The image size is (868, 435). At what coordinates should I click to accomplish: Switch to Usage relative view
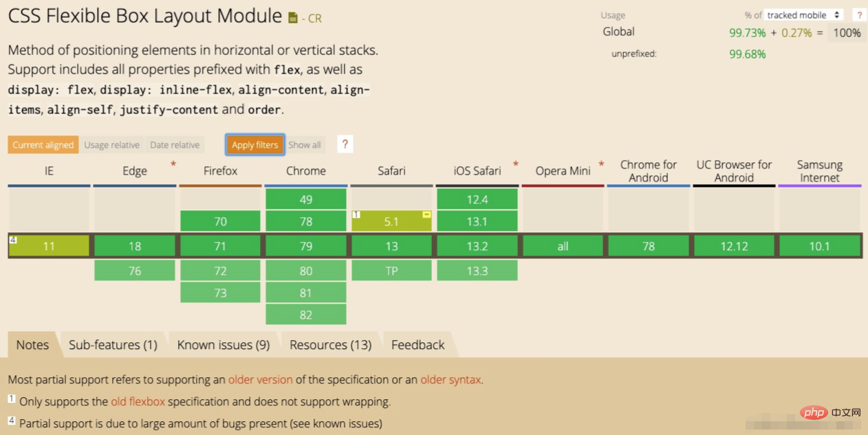point(111,145)
